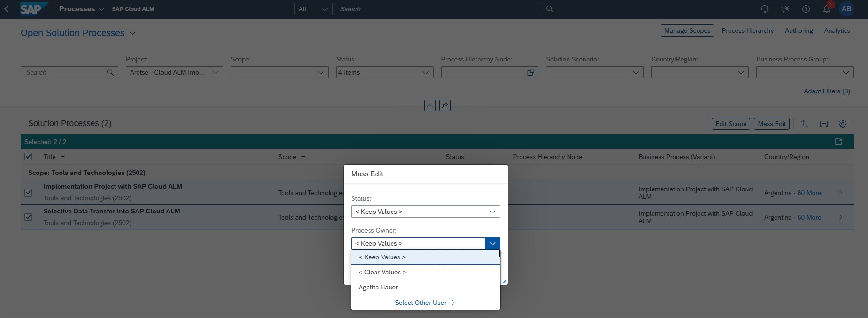Uncheck Selective Data Transfer row checkbox
The height and width of the screenshot is (318, 868).
(28, 217)
